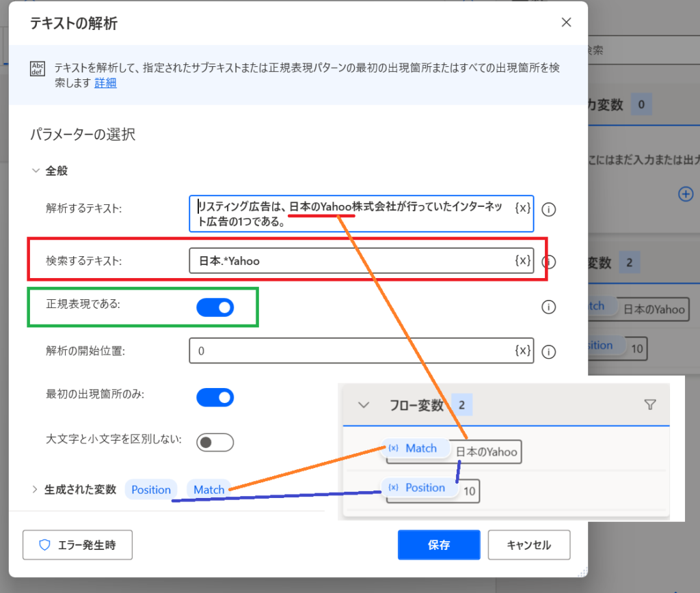Expand the 生成された変数 section

pyautogui.click(x=35, y=489)
